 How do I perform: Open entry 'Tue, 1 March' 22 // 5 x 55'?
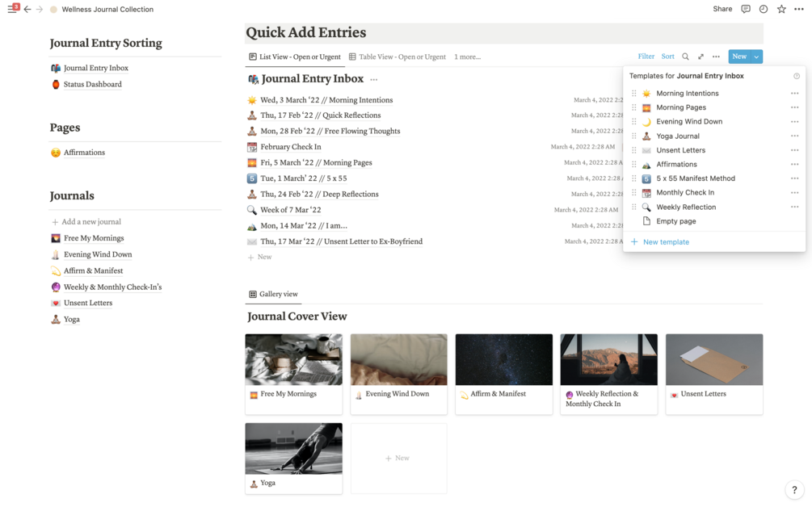click(304, 178)
